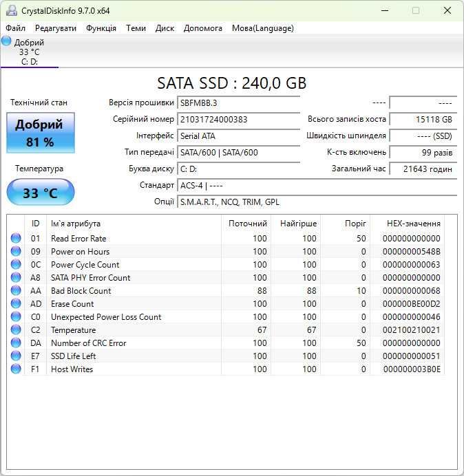Minimize the CrystalDiskInfo window

(x=385, y=10)
